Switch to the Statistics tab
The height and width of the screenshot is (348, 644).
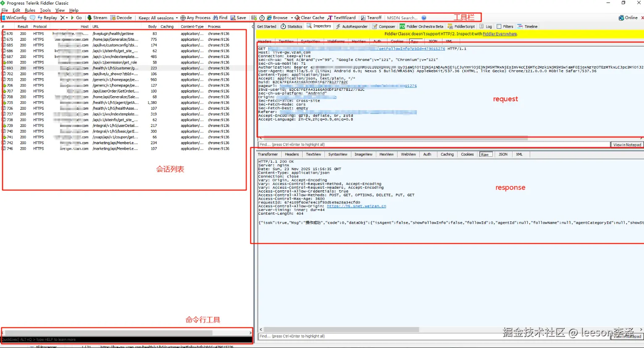click(291, 26)
